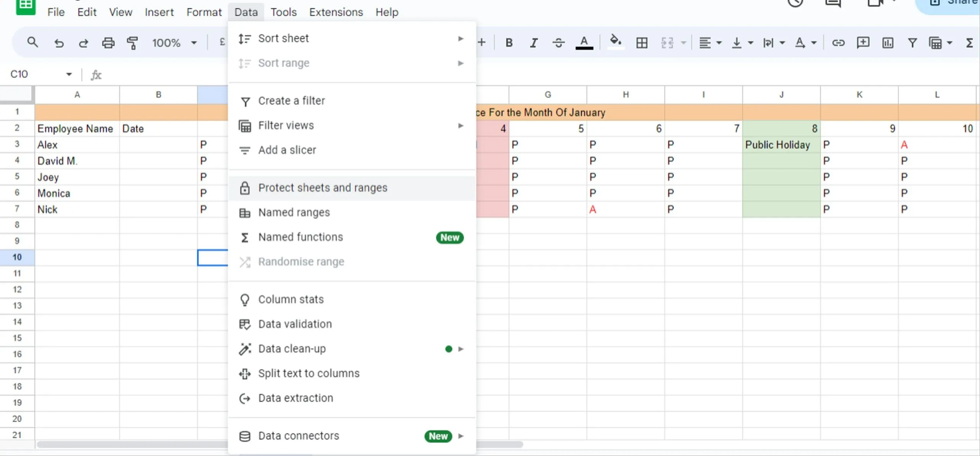980x456 pixels.
Task: Expand the C10 name box dropdown
Action: tap(69, 74)
